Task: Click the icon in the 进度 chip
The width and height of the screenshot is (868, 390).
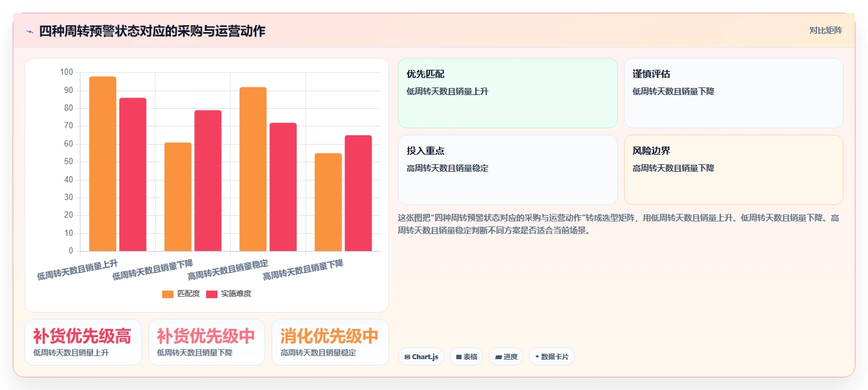Action: tap(498, 357)
